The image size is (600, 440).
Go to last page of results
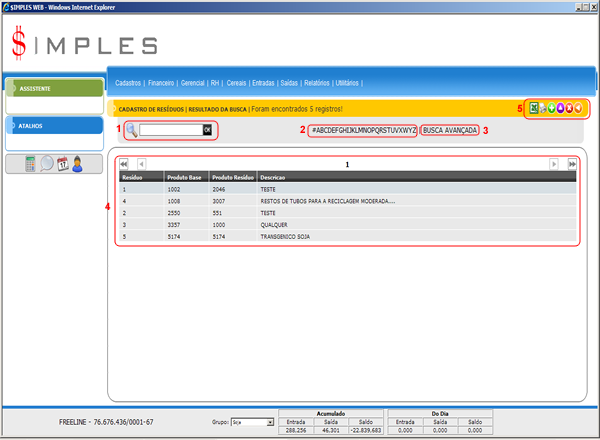pos(572,163)
